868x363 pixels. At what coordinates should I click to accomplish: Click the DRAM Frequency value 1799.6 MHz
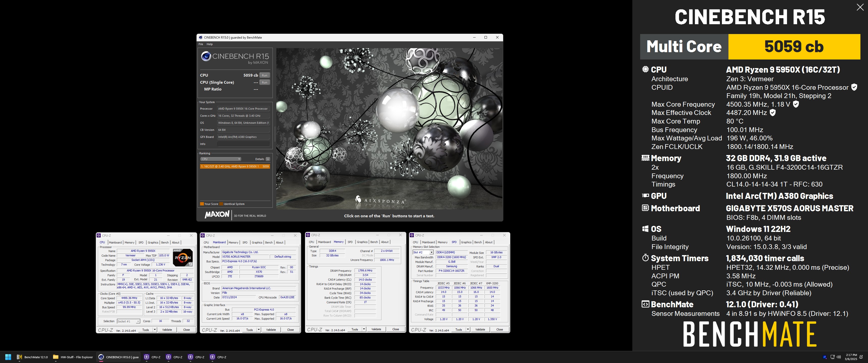[365, 270]
